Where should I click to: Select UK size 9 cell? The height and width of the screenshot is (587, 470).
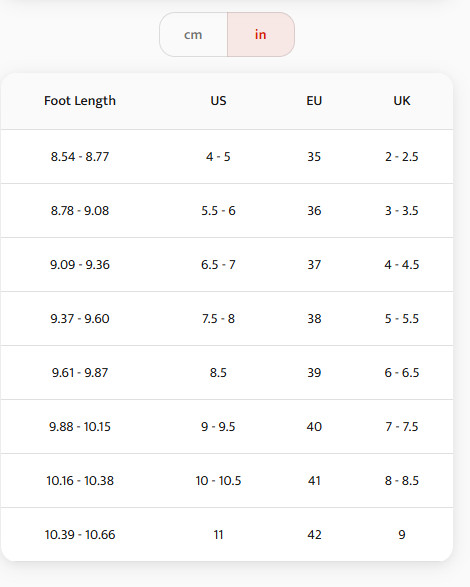tap(402, 535)
